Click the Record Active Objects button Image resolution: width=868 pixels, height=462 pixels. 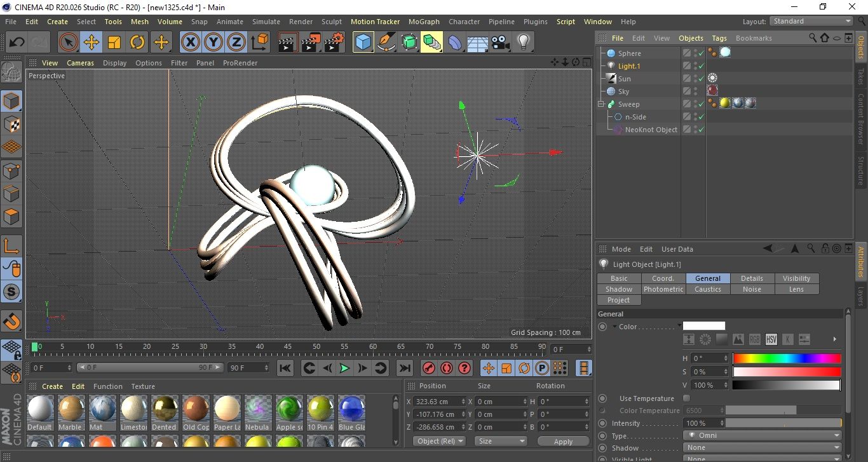(x=429, y=368)
